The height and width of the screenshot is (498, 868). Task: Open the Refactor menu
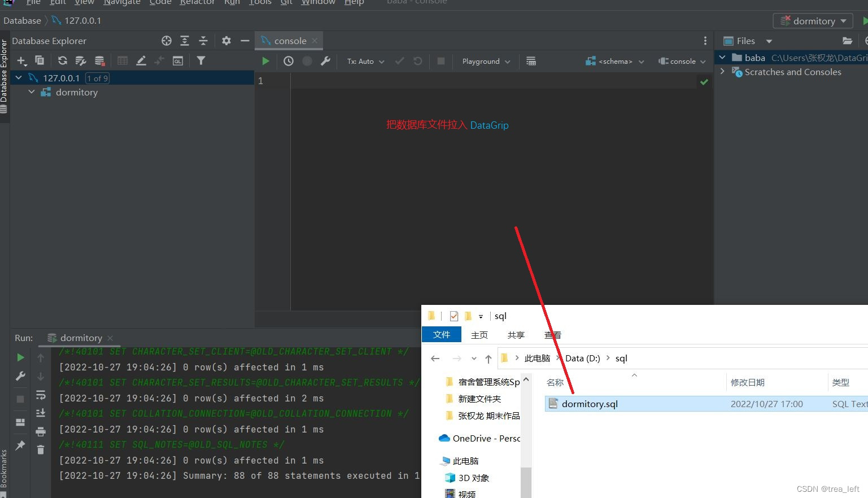pyautogui.click(x=197, y=2)
